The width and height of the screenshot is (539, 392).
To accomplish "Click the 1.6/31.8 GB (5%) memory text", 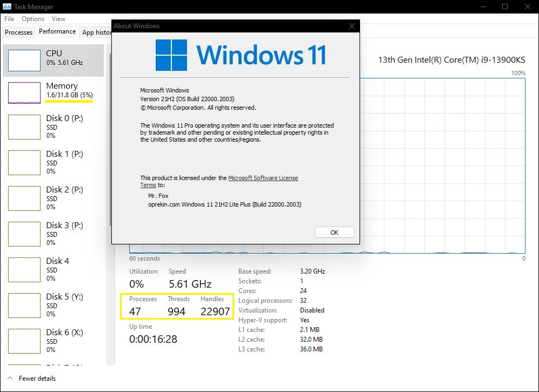I will (x=69, y=95).
